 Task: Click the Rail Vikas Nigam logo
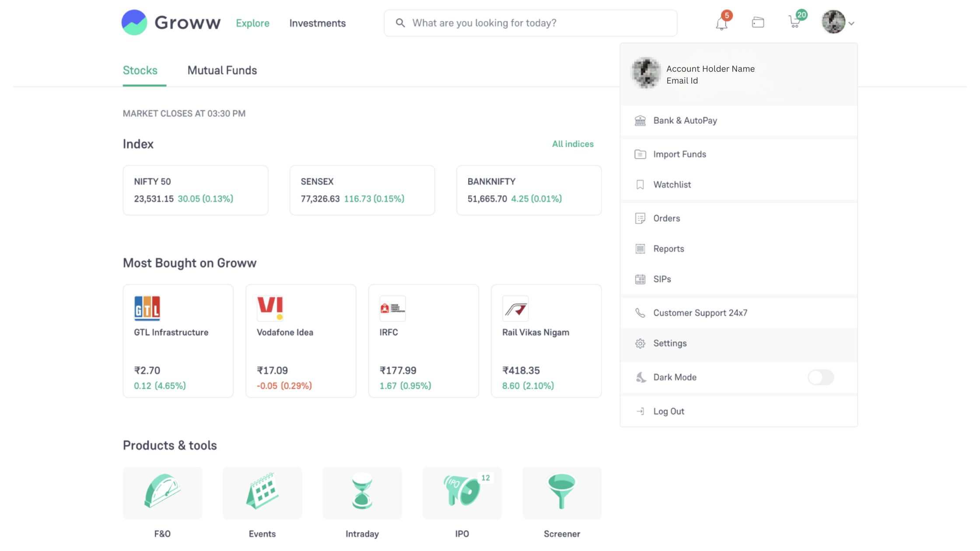[x=515, y=308]
